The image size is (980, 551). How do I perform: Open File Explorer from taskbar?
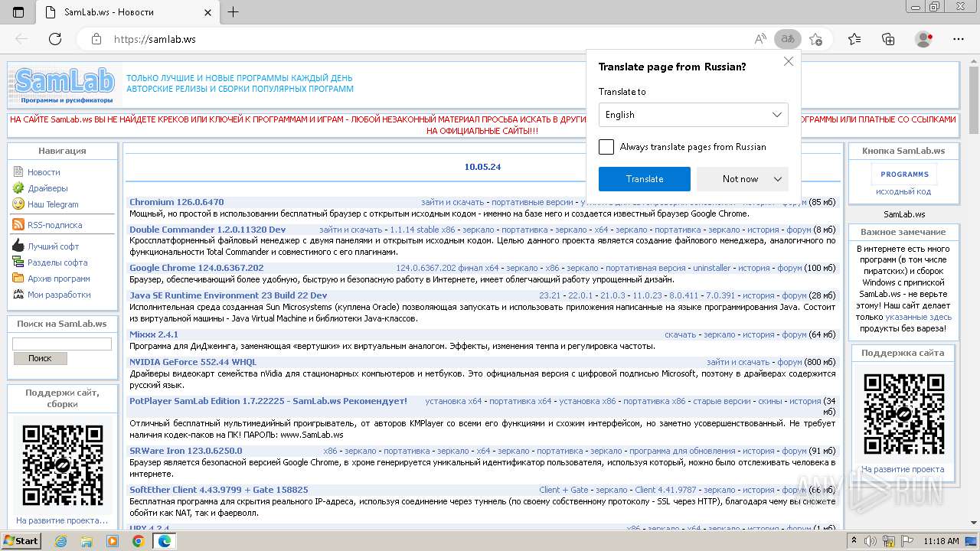point(87,541)
